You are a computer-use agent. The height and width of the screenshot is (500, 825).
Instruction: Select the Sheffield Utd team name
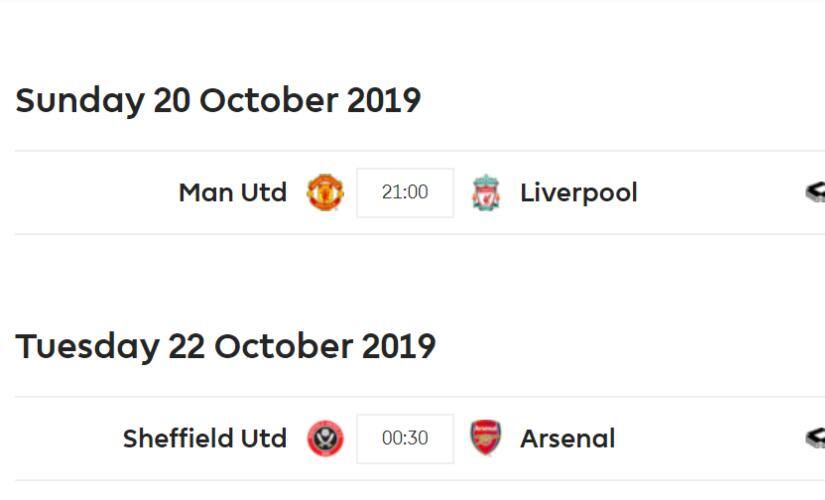click(x=204, y=438)
